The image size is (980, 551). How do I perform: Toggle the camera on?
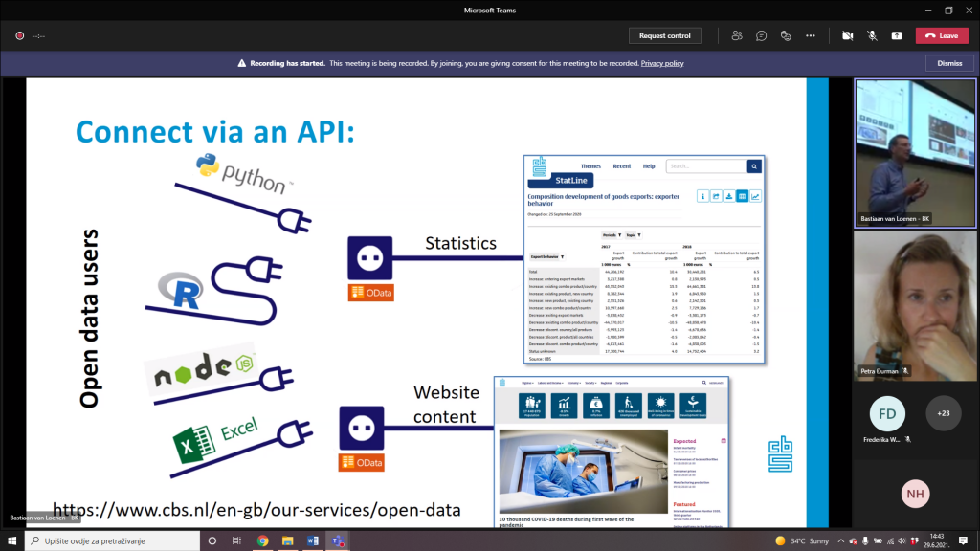point(847,35)
